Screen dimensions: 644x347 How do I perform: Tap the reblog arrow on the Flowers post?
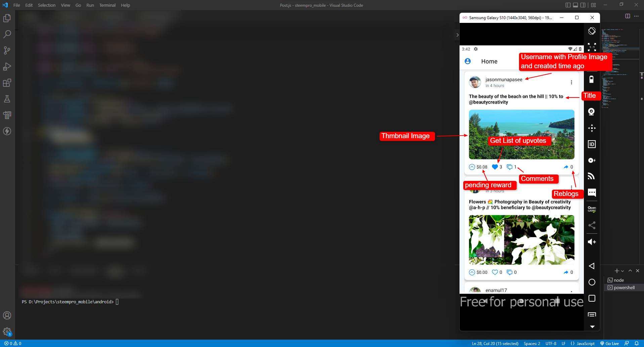click(566, 272)
